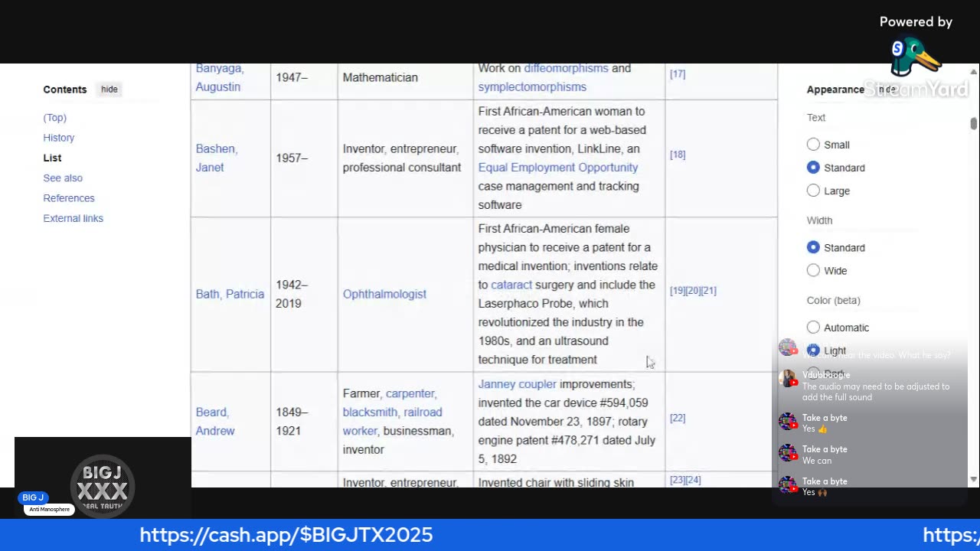Open citation [20]
The width and height of the screenshot is (980, 551).
[693, 291]
